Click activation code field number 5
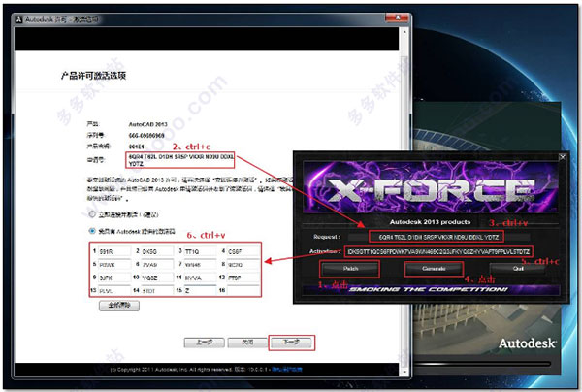This screenshot has width=582, height=392. click(x=114, y=264)
